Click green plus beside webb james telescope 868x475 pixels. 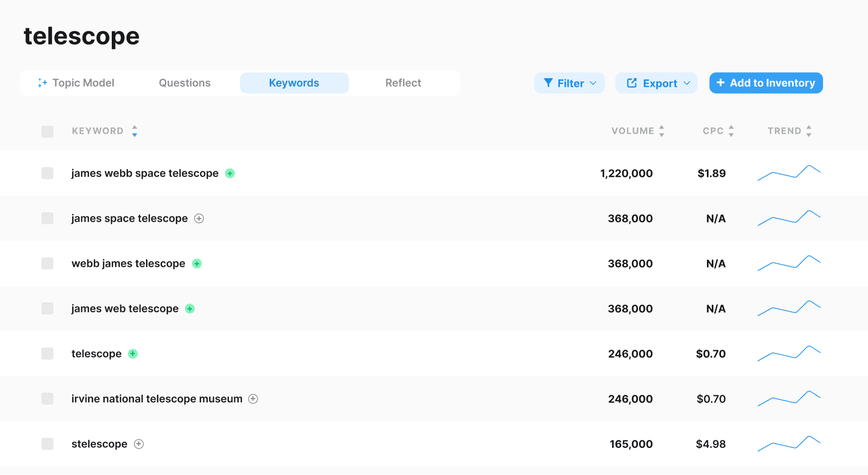coord(197,264)
